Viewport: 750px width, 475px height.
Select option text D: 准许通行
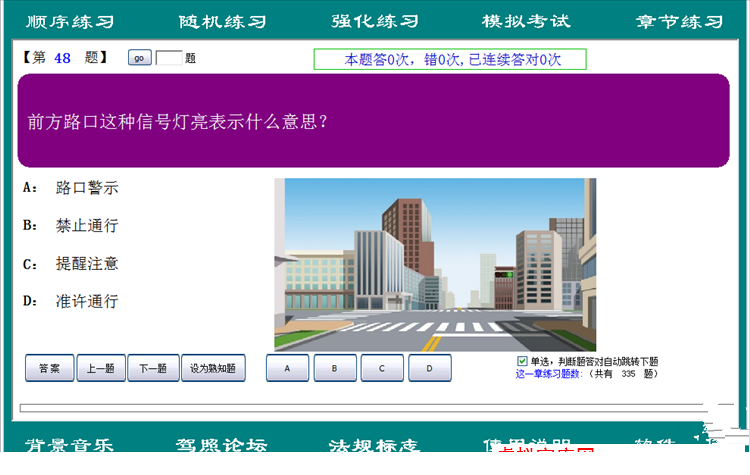click(x=71, y=301)
